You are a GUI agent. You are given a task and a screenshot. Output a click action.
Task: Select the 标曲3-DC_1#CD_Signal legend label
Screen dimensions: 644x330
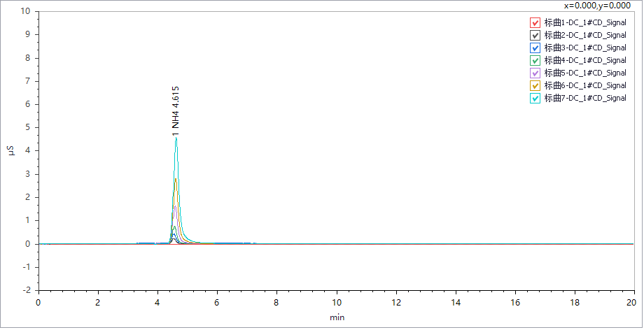[x=585, y=48]
